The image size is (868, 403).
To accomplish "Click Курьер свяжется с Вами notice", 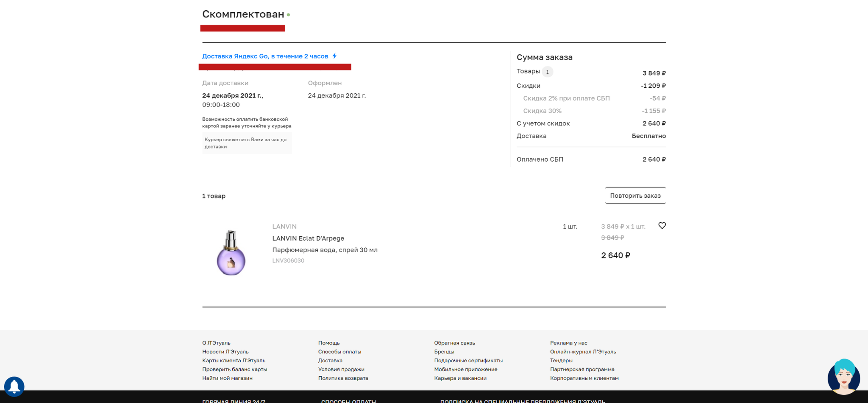I will point(247,143).
